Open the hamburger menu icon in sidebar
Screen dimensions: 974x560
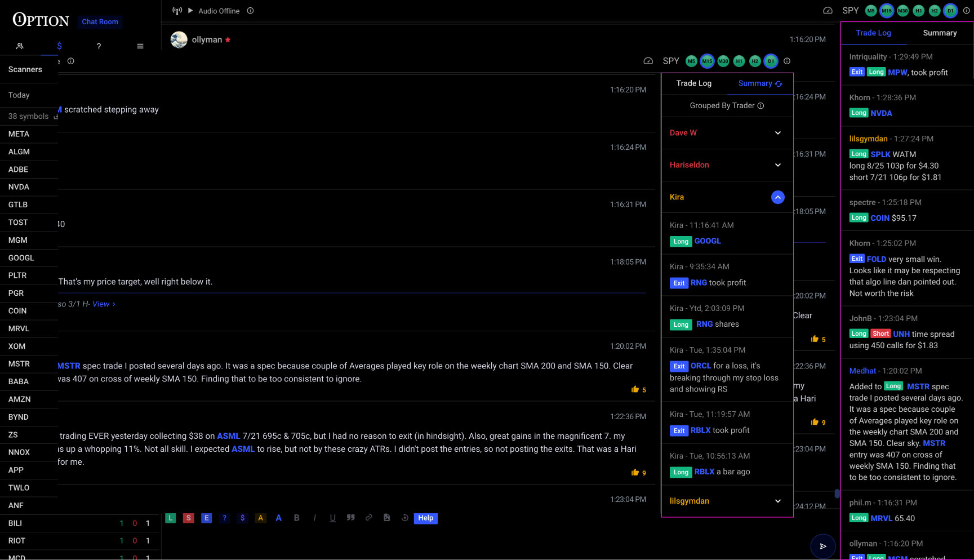140,46
